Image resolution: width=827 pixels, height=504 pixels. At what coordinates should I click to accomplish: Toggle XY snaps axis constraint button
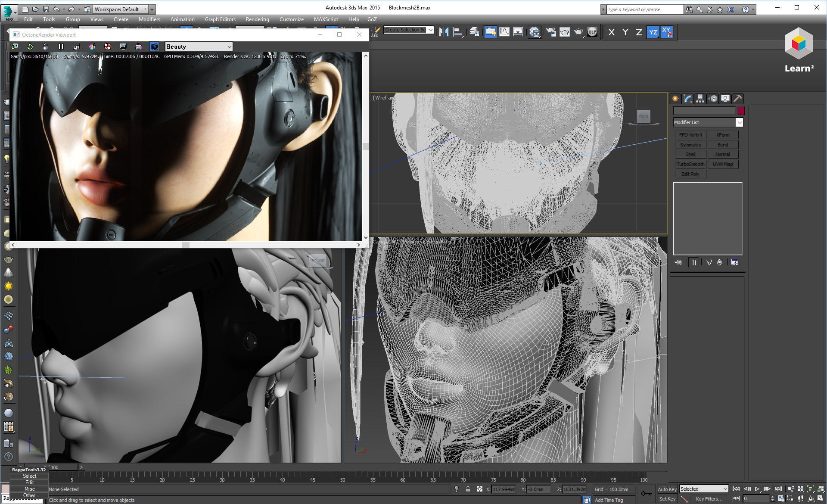pyautogui.click(x=667, y=32)
